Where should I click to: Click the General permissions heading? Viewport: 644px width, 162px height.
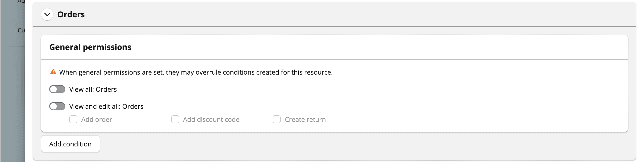pos(90,47)
